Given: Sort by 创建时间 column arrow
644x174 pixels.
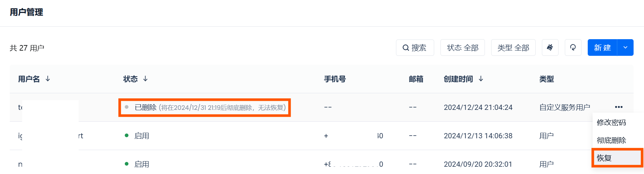Looking at the screenshot, I should pyautogui.click(x=481, y=79).
